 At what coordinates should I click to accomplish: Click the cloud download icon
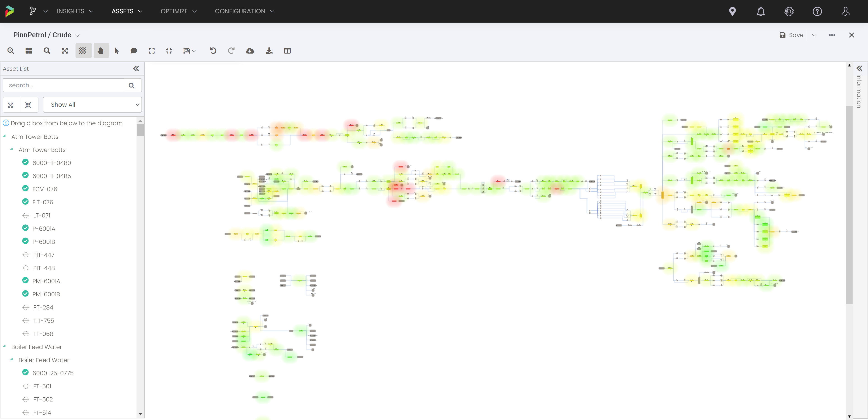coord(250,51)
